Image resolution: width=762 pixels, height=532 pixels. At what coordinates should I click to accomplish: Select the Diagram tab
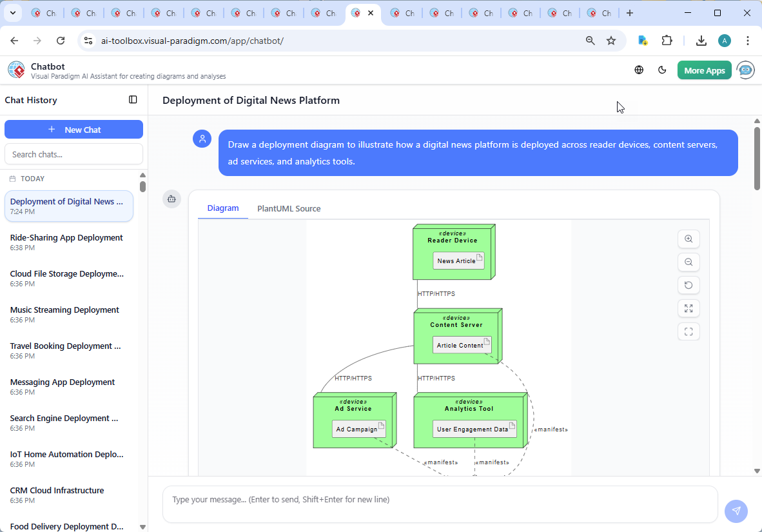point(223,208)
